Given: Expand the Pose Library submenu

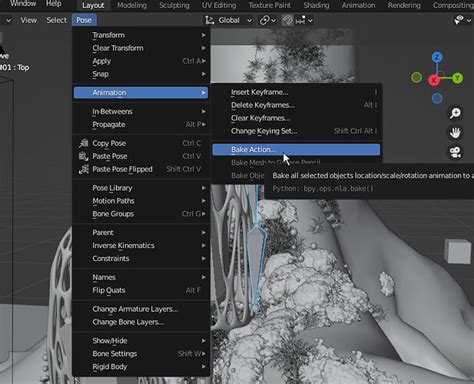Looking at the screenshot, I should (141, 188).
